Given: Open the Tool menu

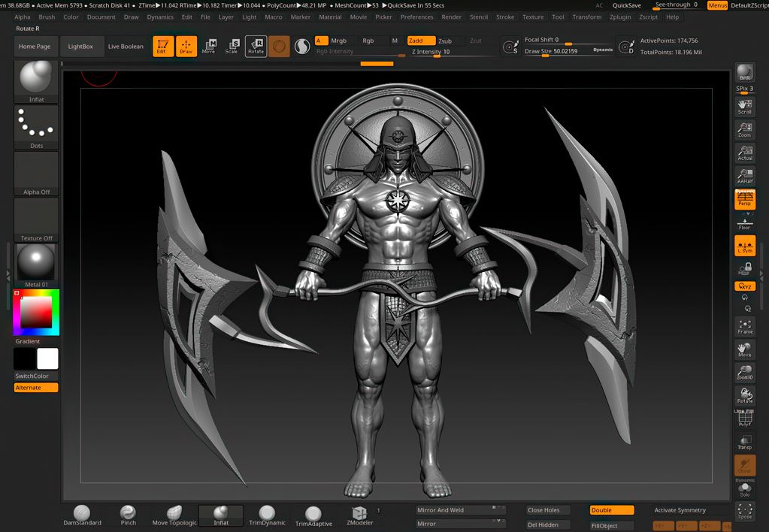Looking at the screenshot, I should 558,17.
